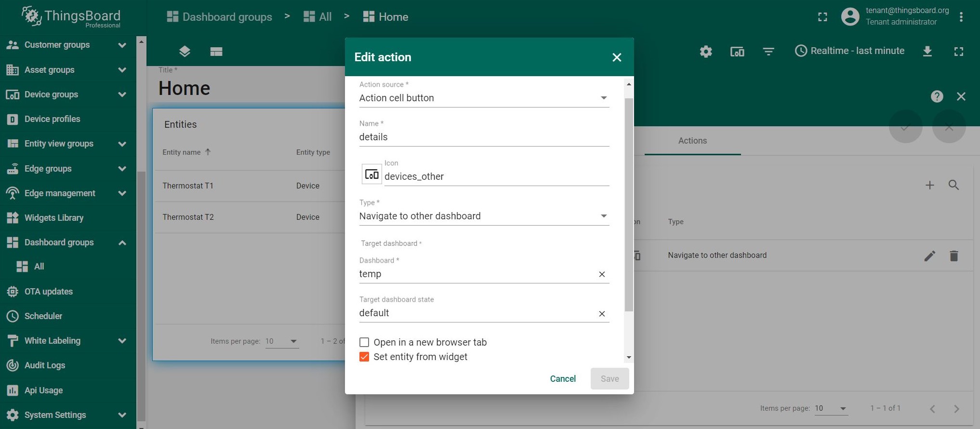Open Dashboard groups in sidebar
Image resolution: width=980 pixels, height=429 pixels.
(59, 242)
